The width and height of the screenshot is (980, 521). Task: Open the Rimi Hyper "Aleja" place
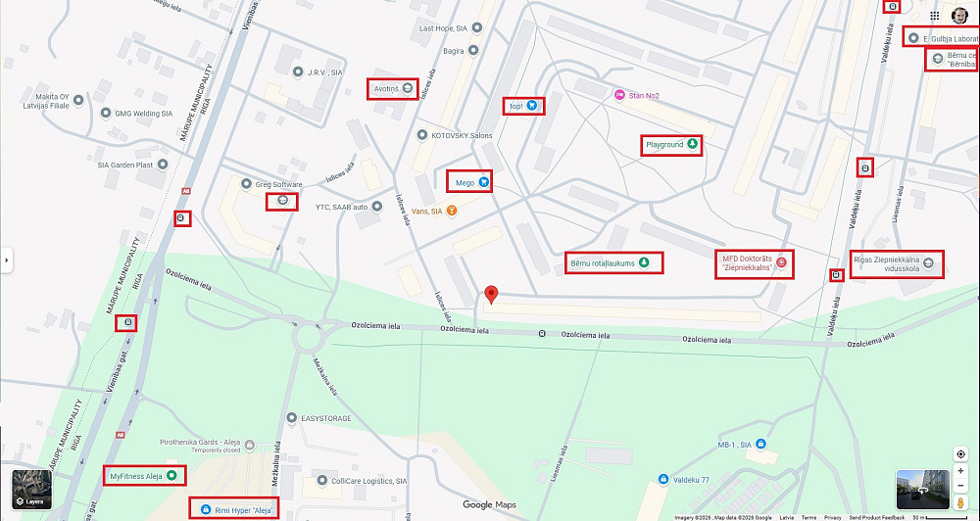[x=233, y=510]
